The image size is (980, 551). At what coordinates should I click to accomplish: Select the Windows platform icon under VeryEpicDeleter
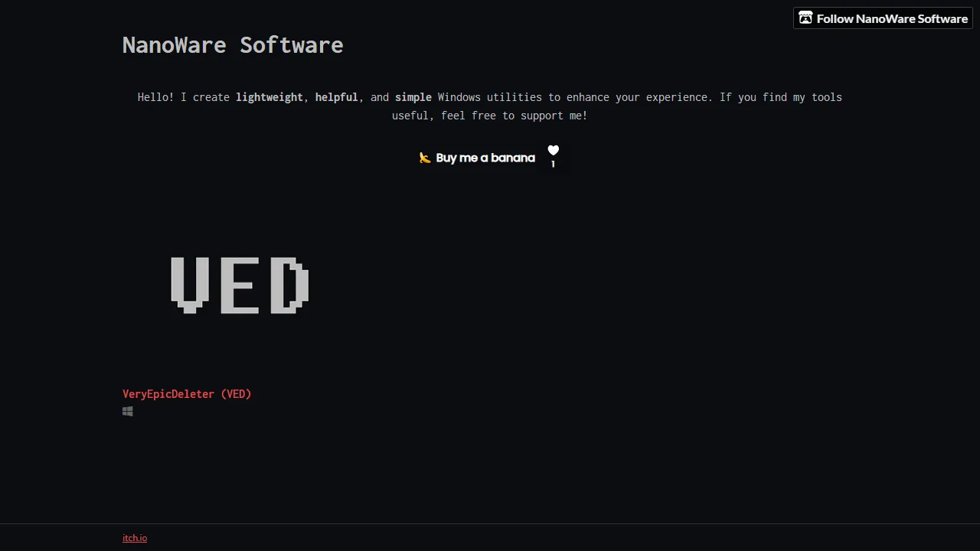[127, 411]
